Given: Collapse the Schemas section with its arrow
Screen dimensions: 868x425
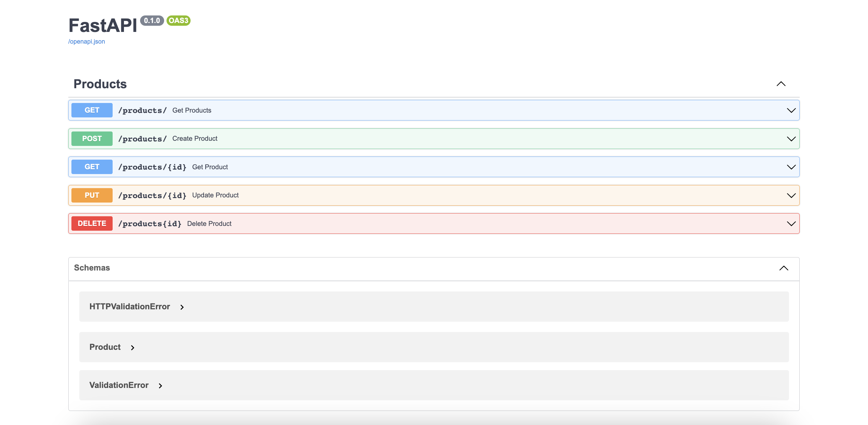Looking at the screenshot, I should coord(784,268).
